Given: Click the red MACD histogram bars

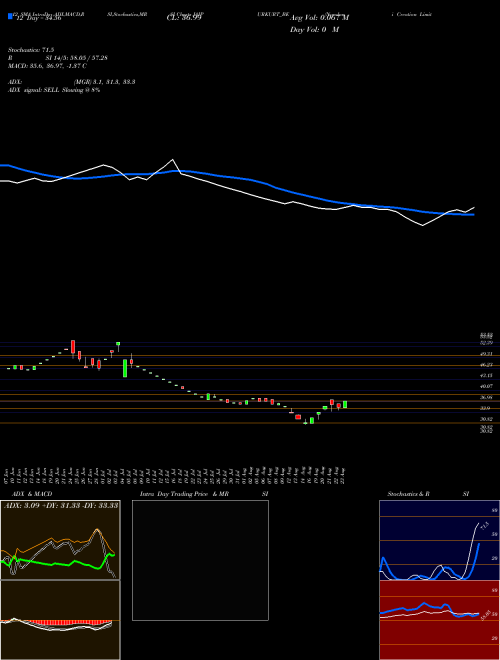Looking at the screenshot, I should 65,623.
